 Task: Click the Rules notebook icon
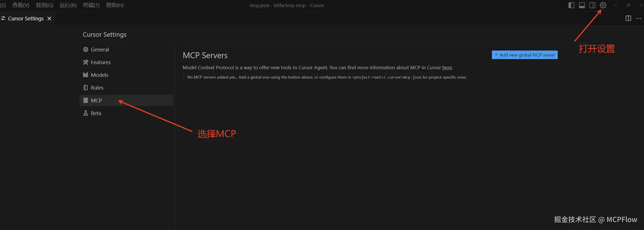[86, 88]
